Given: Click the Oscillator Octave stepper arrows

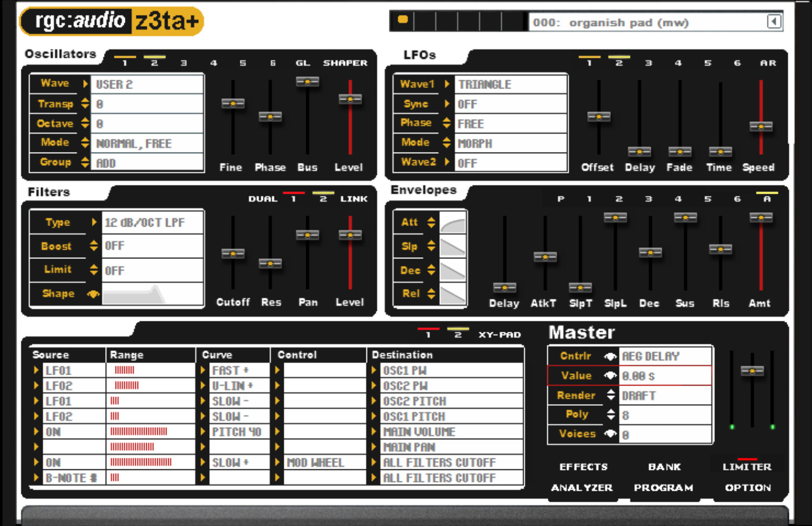Looking at the screenshot, I should coord(85,123).
